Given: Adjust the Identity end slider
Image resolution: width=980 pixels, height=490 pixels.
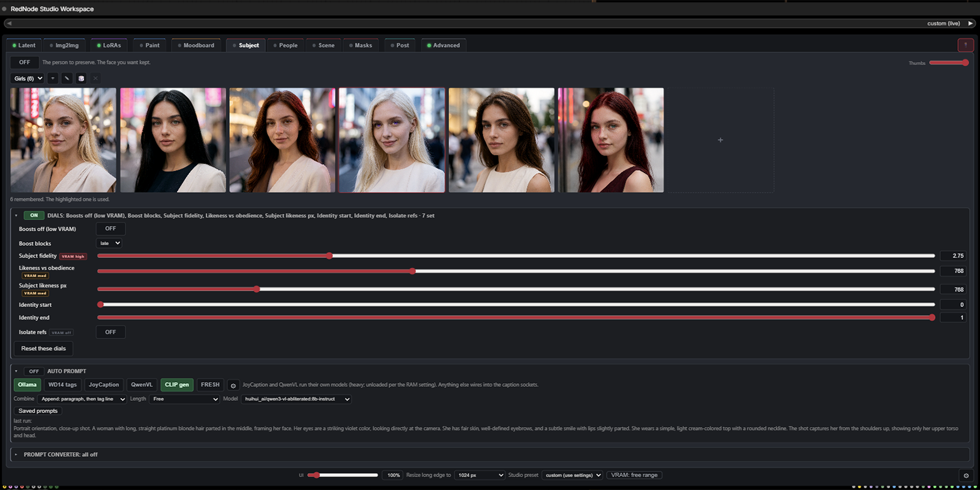Looking at the screenshot, I should 516,317.
